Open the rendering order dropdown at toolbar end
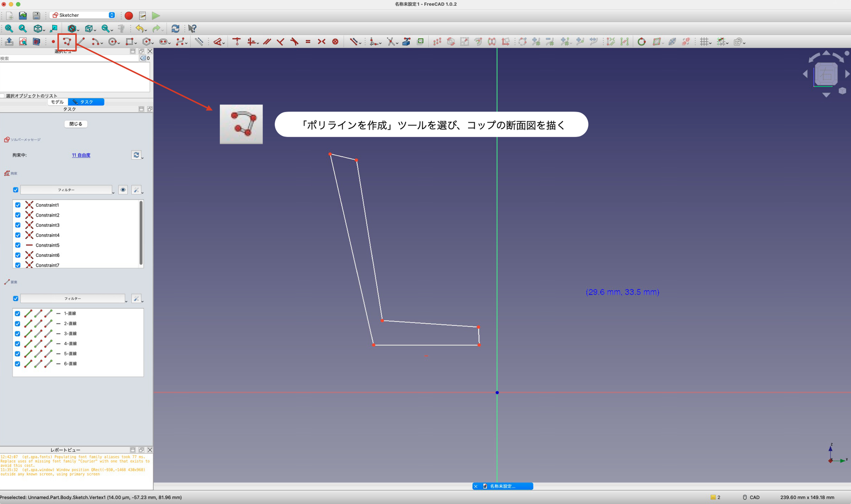The image size is (851, 504). coord(743,42)
